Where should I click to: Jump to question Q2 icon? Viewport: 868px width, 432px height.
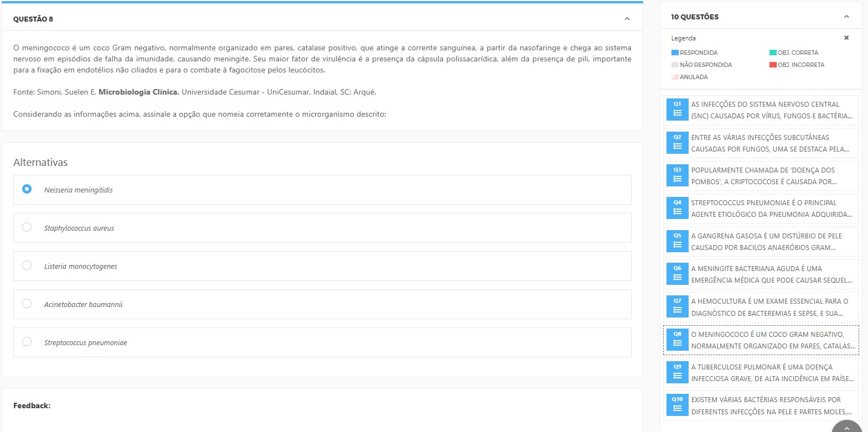pos(677,143)
